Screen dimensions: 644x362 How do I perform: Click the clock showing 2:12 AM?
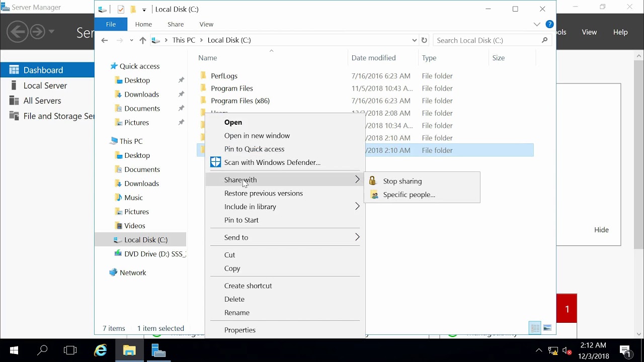coord(593,345)
